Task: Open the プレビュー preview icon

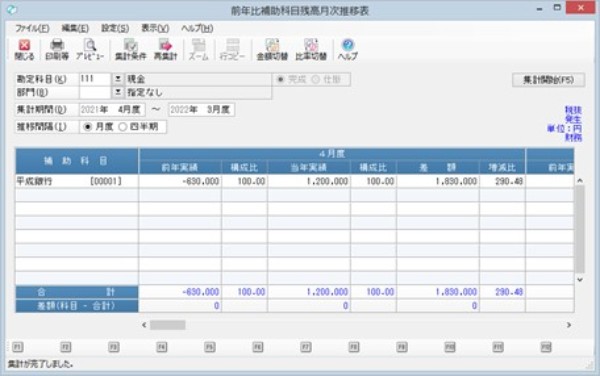Action: pyautogui.click(x=90, y=50)
